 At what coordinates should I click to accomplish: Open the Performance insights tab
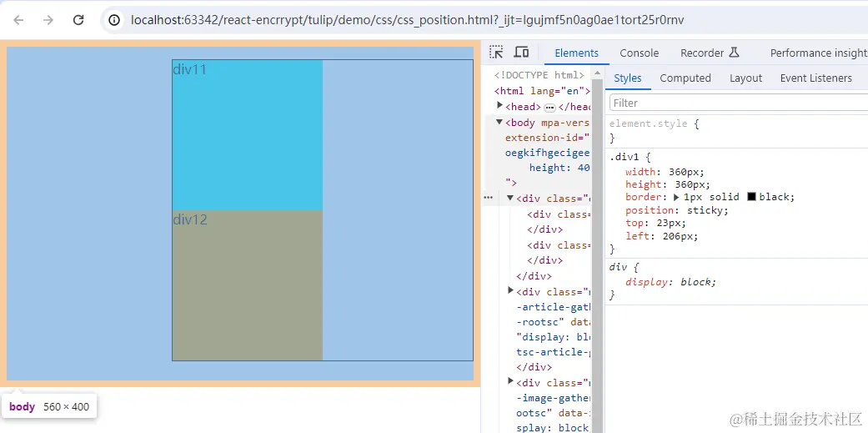coord(819,53)
